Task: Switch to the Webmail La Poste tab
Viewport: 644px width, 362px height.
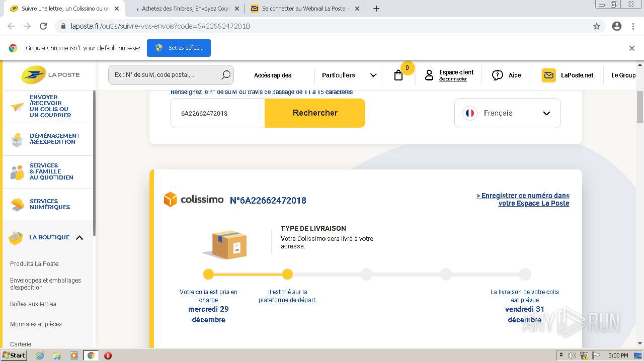Action: point(305,9)
